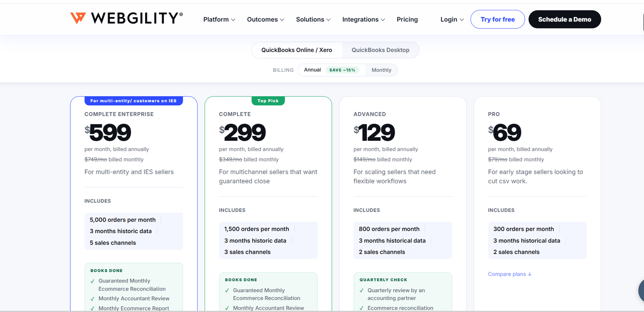Click the struck-through $79/mo price
The height and width of the screenshot is (312, 644).
[498, 160]
